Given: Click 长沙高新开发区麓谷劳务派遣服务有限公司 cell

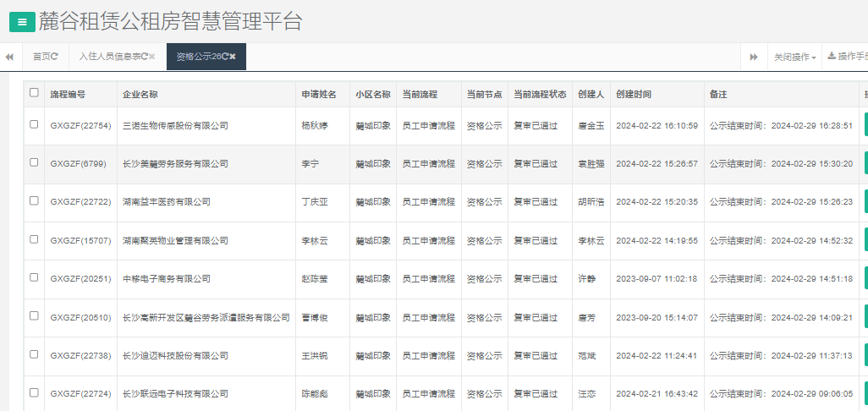Looking at the screenshot, I should (x=206, y=317).
